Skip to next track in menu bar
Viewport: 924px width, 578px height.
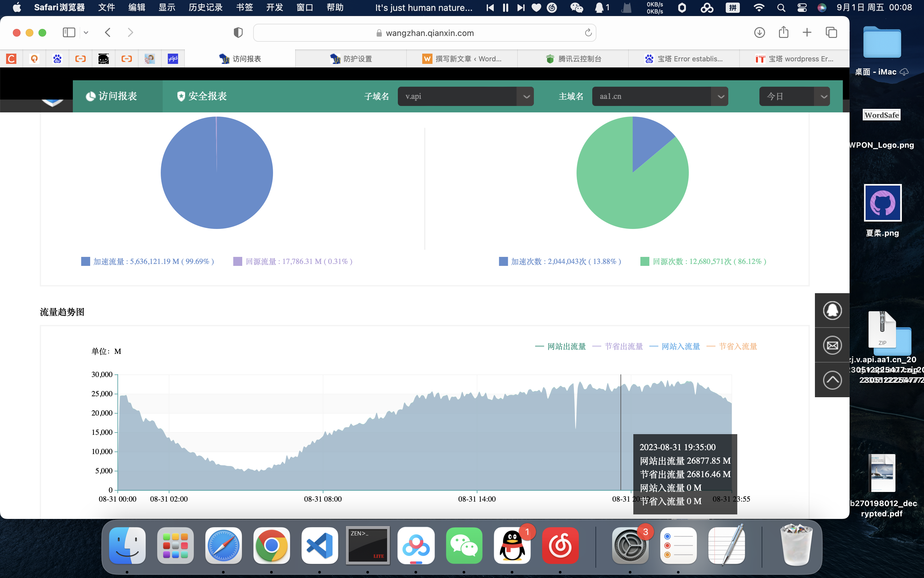pos(521,8)
